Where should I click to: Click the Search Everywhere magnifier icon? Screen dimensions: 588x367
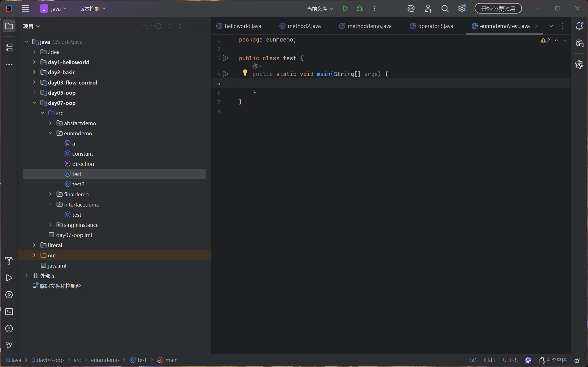445,9
